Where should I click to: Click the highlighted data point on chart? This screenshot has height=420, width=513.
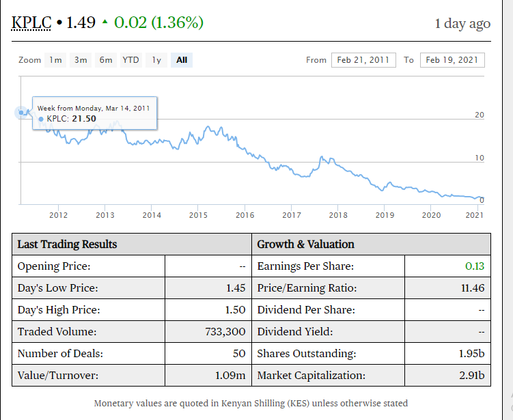click(x=21, y=113)
